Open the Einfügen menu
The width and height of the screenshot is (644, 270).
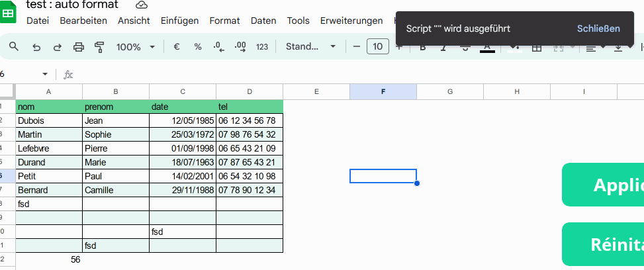(179, 21)
